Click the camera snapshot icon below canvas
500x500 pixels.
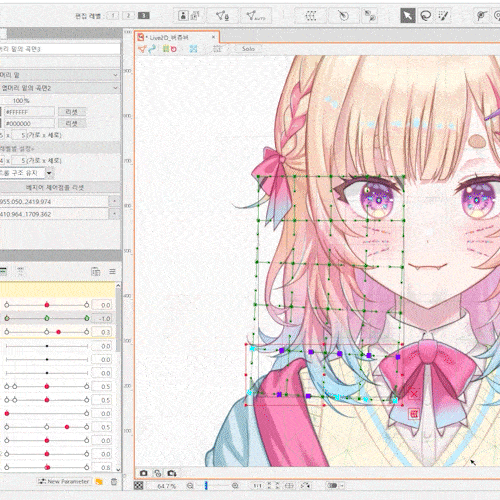144,473
